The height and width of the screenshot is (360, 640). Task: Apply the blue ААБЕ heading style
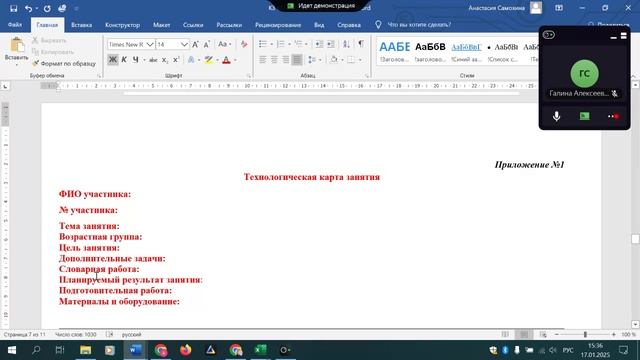click(394, 51)
